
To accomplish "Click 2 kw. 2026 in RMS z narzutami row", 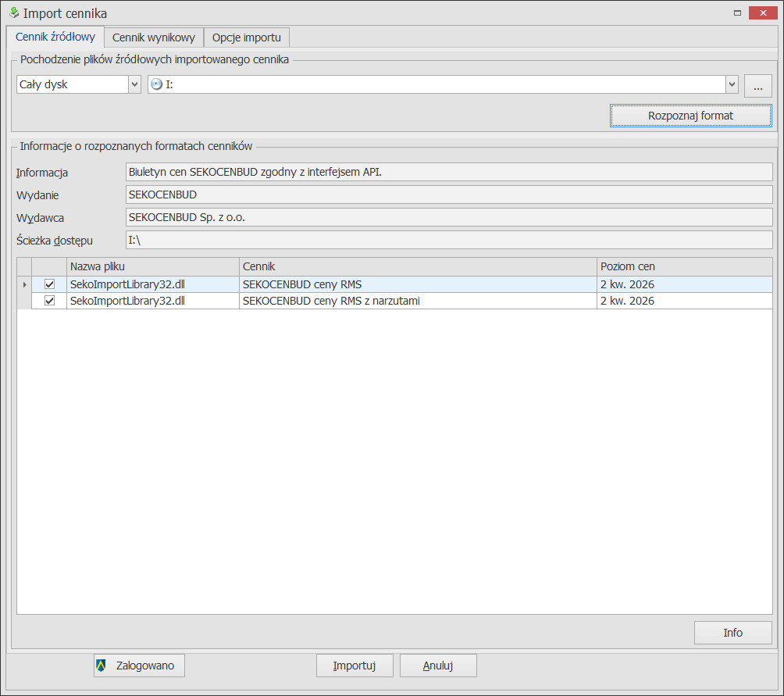I will tap(685, 301).
